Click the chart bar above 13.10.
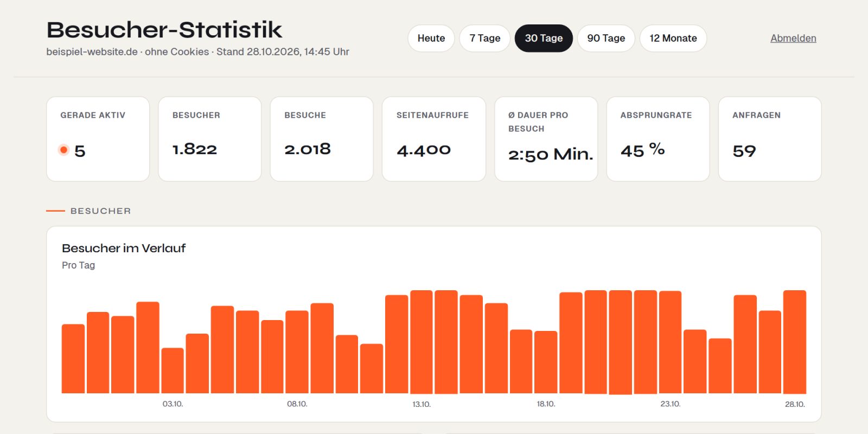Image resolution: width=868 pixels, height=434 pixels. (422, 342)
